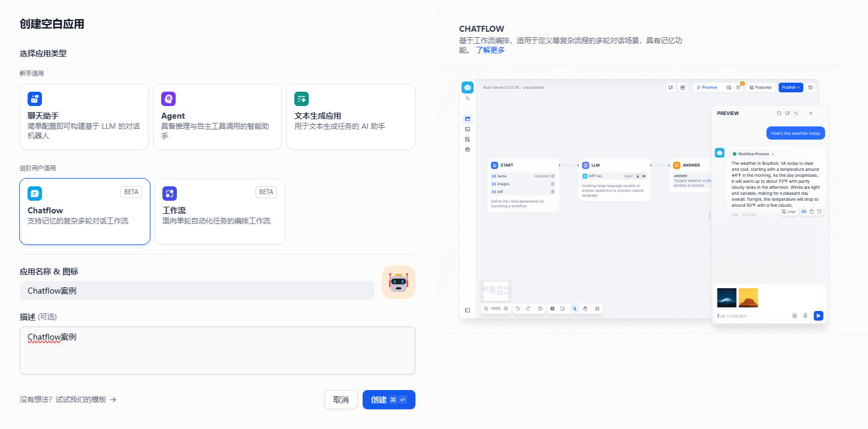
Task: Open the 了解更多 learn more link
Action: click(490, 50)
